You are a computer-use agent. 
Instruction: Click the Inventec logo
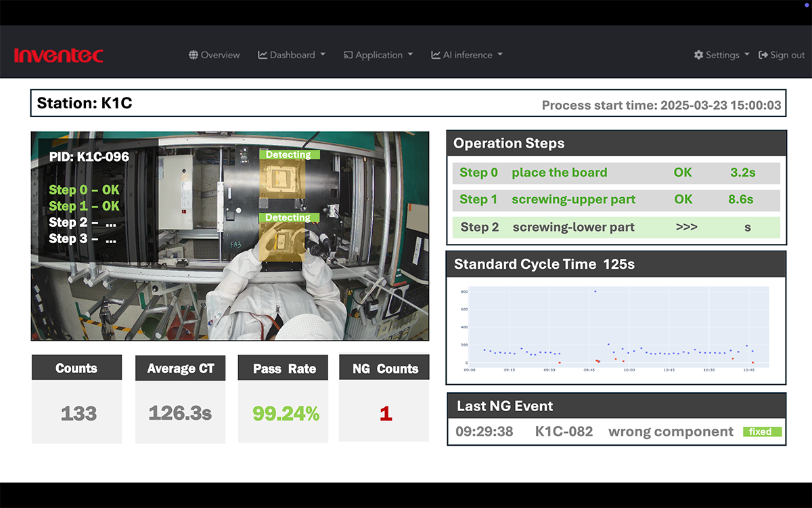[58, 55]
